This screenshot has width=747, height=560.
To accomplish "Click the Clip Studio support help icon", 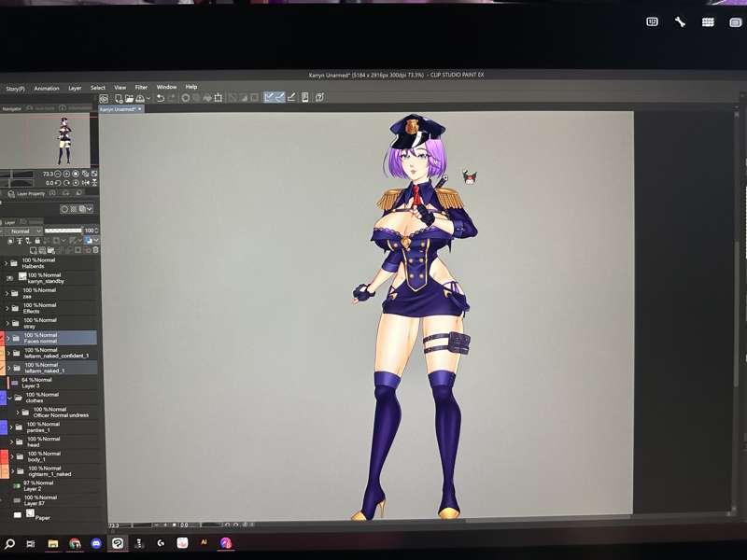I will click(319, 97).
